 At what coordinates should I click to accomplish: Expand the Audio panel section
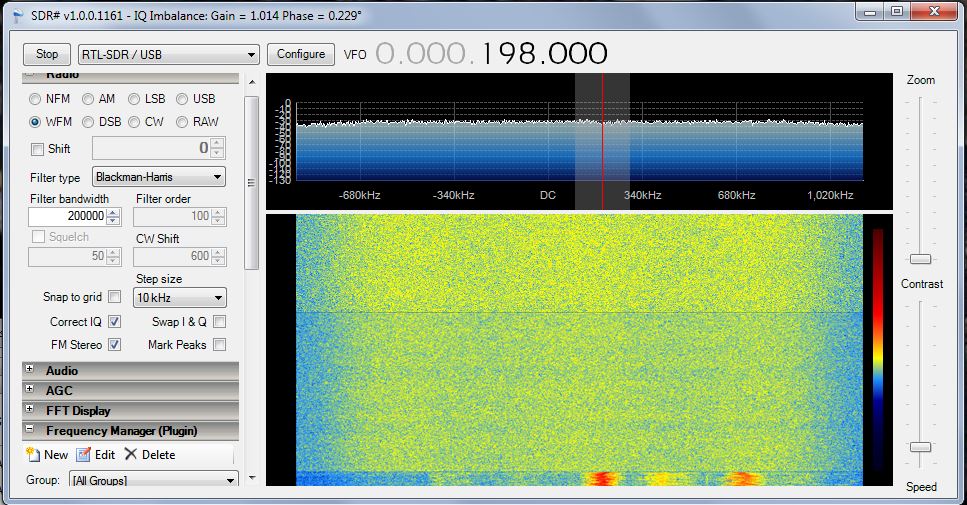point(29,371)
